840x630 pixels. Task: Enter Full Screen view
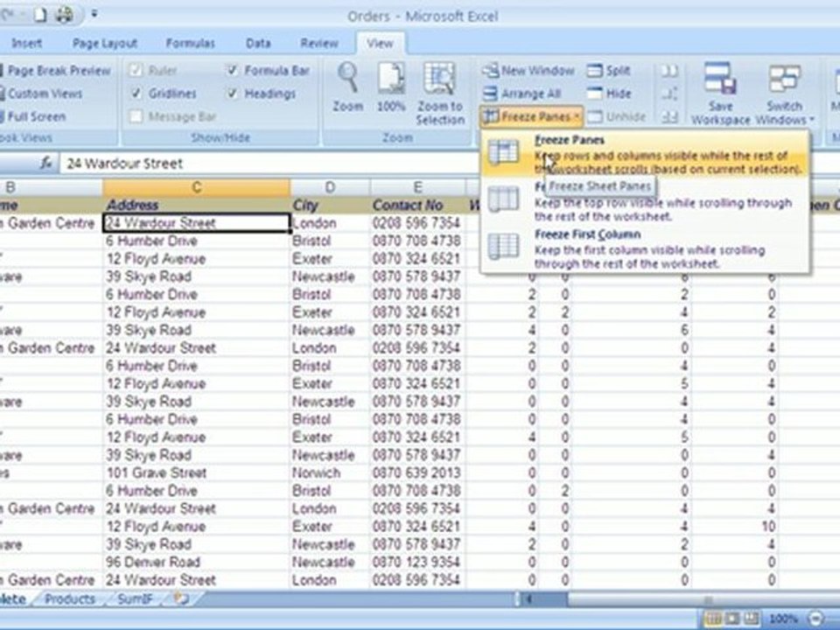(x=33, y=116)
